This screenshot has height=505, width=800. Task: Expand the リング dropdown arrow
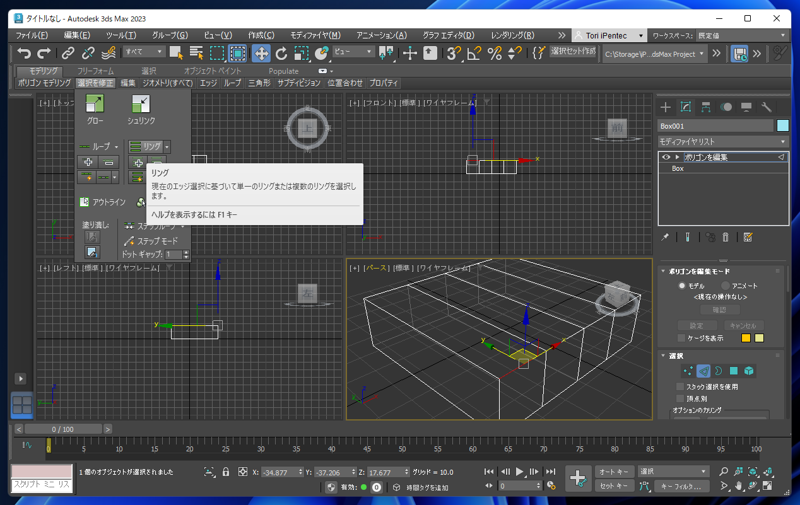[167, 147]
